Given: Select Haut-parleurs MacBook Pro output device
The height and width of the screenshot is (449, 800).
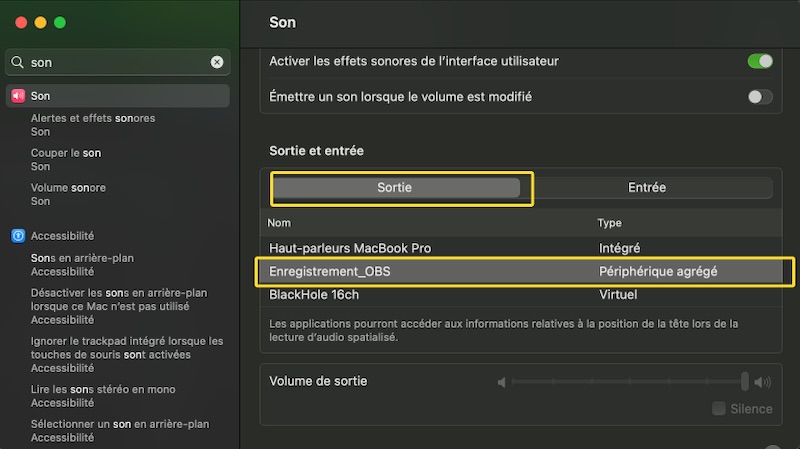Looking at the screenshot, I should point(350,247).
